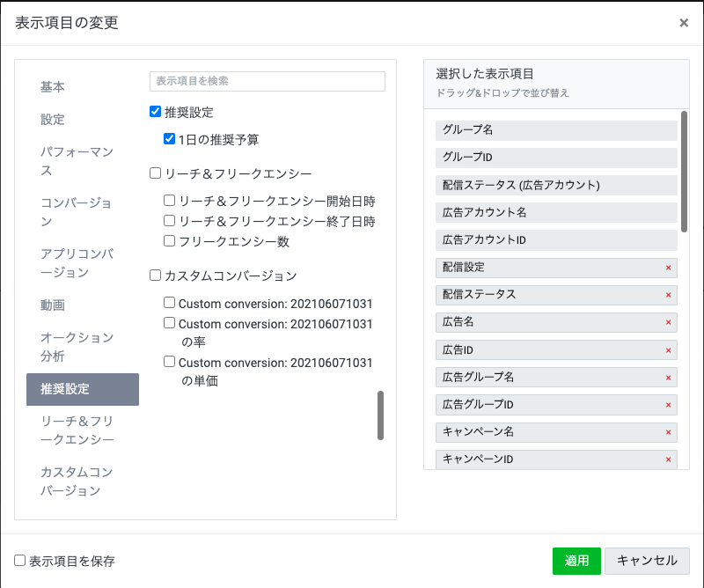704x588 pixels.
Task: Delete 広告名 from the selected list
Action: [668, 322]
